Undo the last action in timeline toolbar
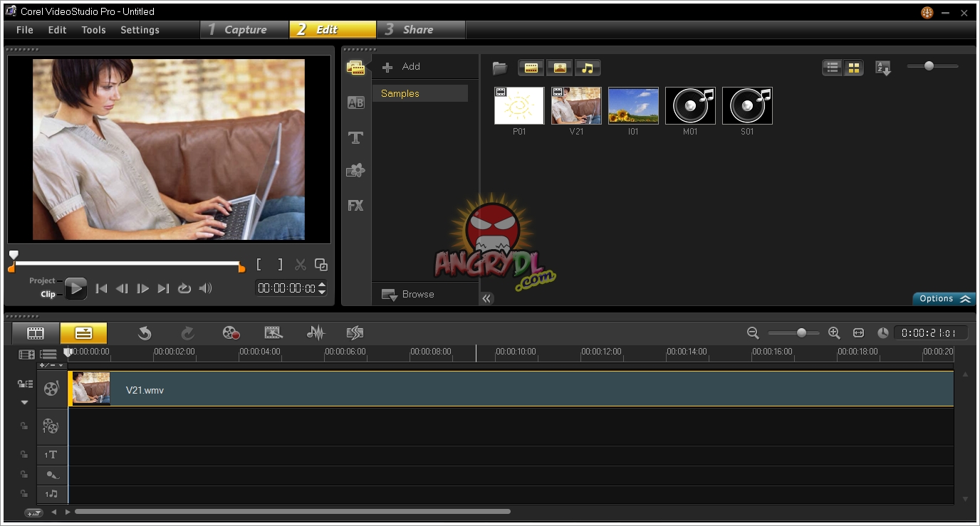980x526 pixels. (x=145, y=333)
